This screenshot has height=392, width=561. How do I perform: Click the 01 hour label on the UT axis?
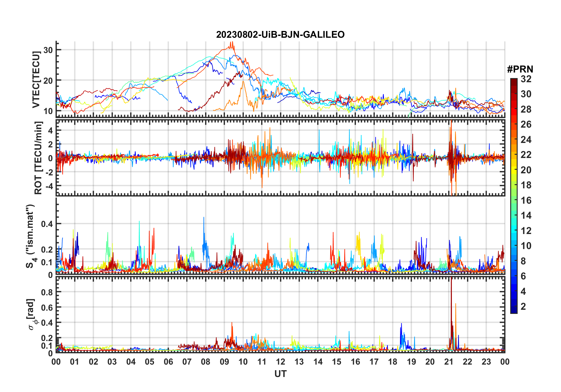coord(75,362)
